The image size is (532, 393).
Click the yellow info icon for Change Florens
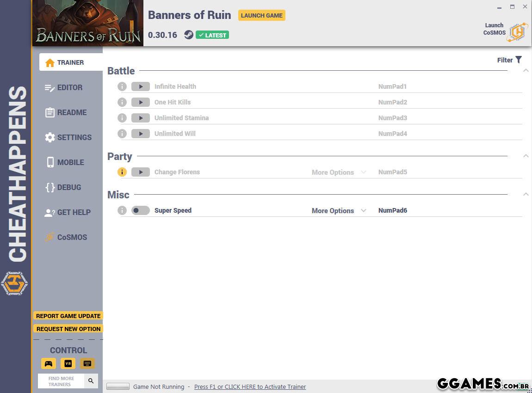(x=122, y=172)
